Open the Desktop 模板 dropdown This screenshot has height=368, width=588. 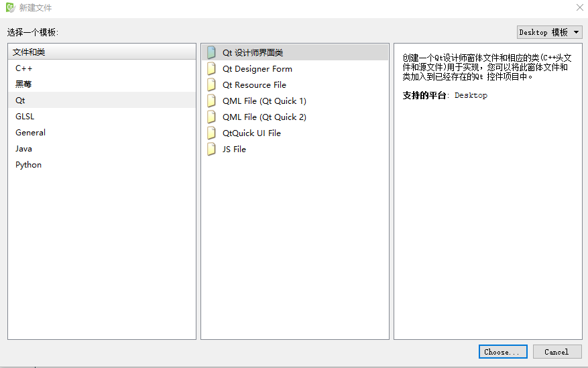click(549, 32)
